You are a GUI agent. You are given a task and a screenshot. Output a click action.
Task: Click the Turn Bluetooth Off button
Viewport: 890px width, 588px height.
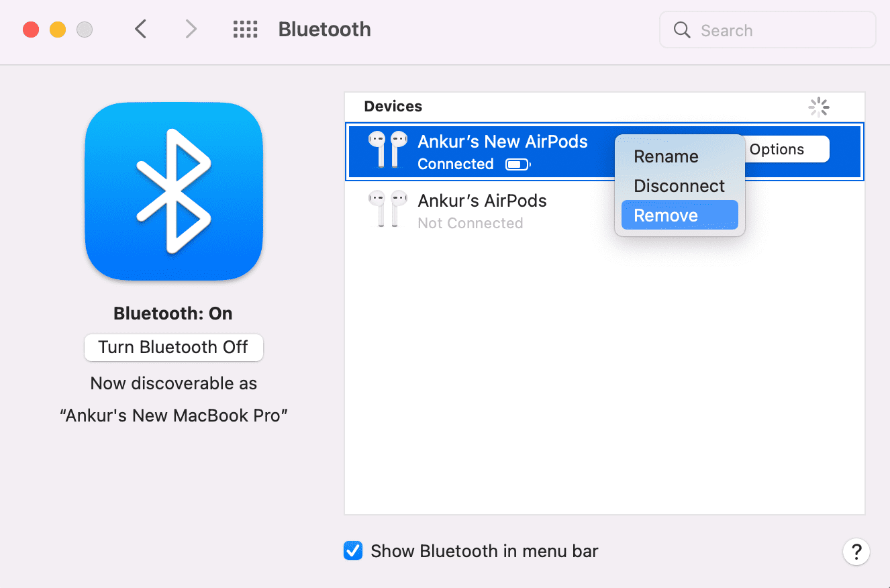tap(174, 347)
